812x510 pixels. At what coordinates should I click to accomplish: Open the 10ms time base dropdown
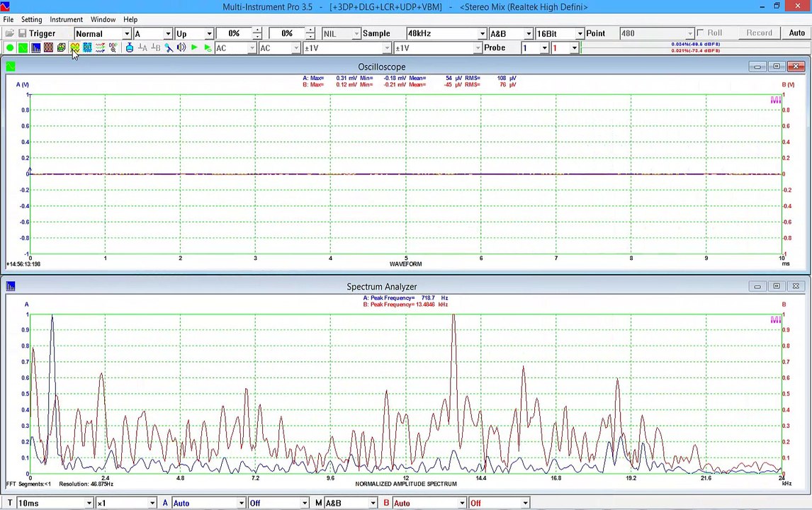(x=89, y=503)
